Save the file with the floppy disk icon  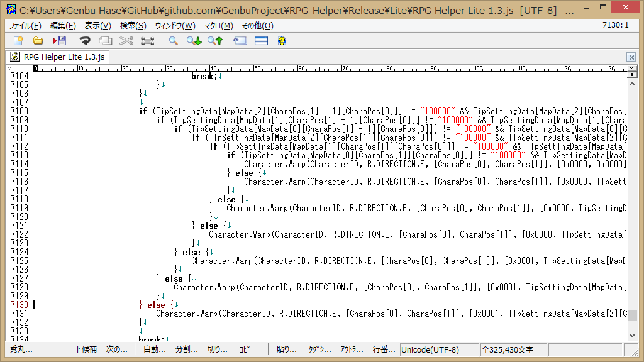[60, 41]
